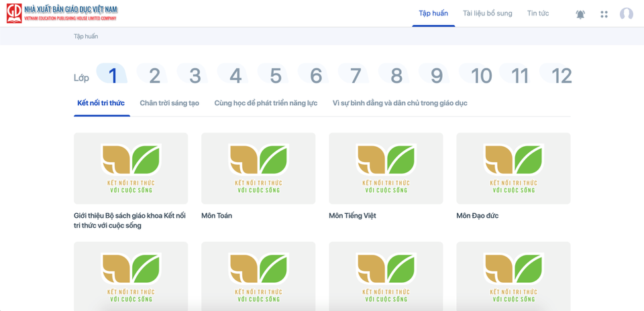
Task: Select grade 6 in Lớp selector
Action: [315, 74]
